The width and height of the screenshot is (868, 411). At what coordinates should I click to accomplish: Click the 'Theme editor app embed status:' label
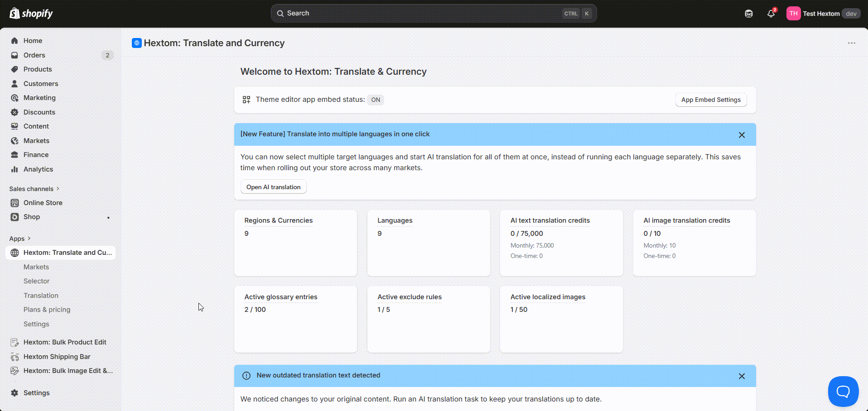(310, 100)
